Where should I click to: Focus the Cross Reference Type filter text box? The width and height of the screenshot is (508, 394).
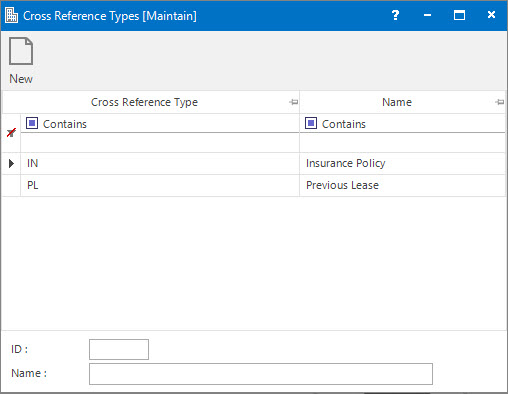pos(160,143)
